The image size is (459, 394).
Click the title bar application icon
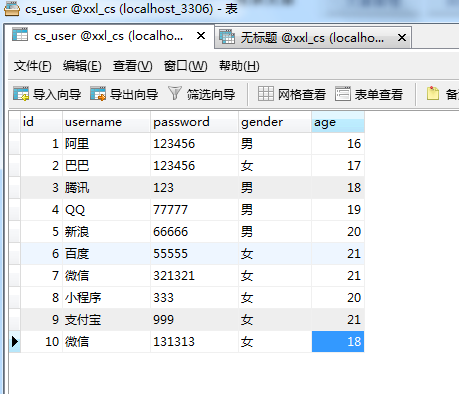(x=12, y=8)
